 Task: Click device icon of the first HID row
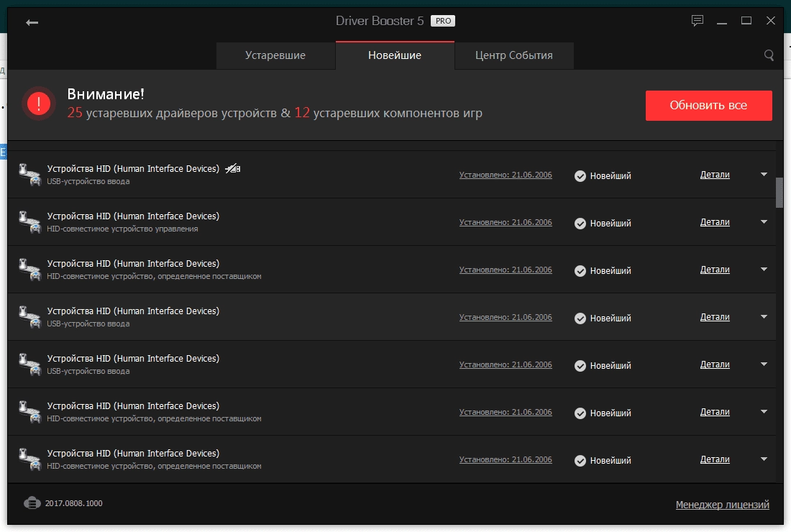(29, 175)
